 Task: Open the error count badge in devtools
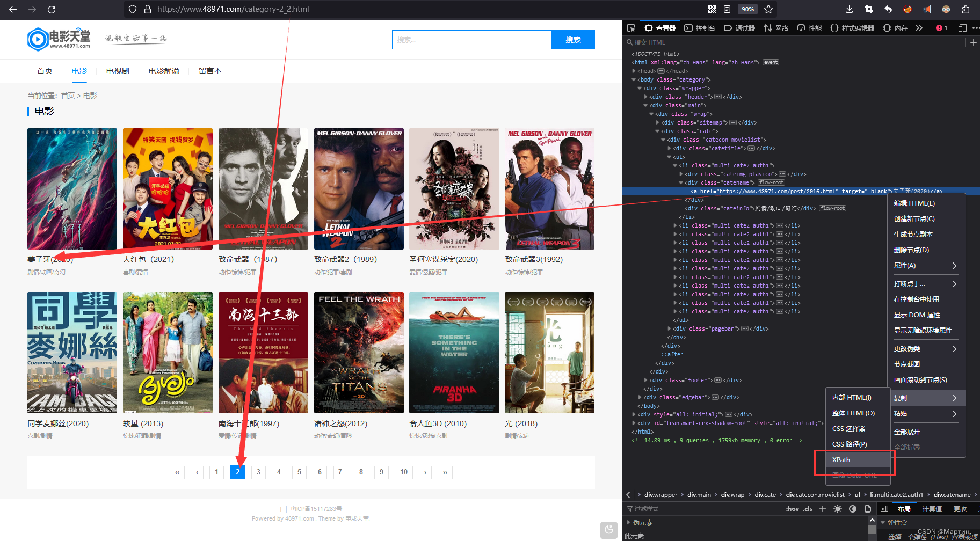pos(941,28)
